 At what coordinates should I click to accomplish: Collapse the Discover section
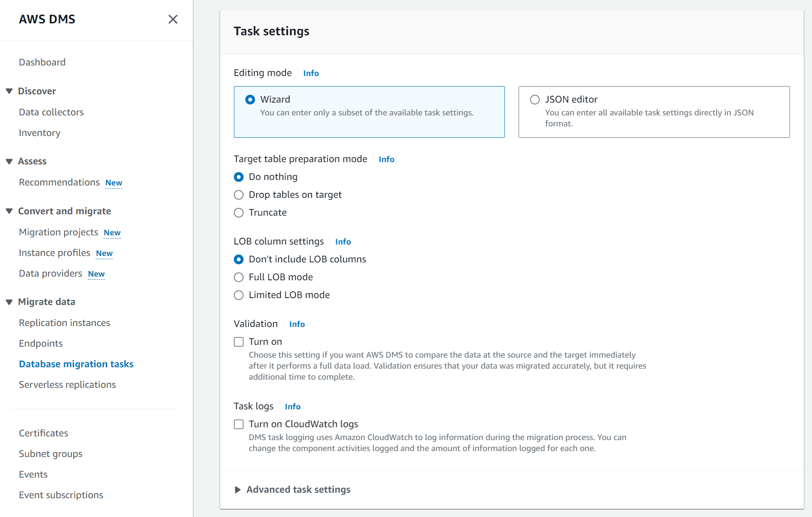9,91
